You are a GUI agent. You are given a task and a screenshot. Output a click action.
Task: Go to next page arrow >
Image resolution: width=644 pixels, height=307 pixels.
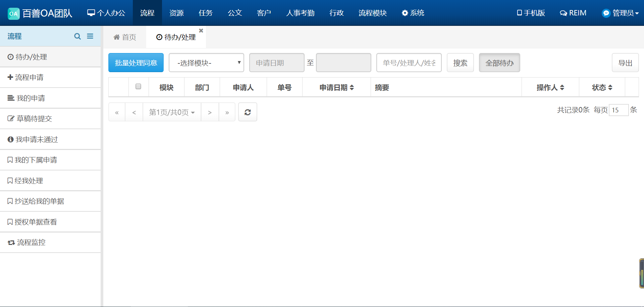[210, 112]
